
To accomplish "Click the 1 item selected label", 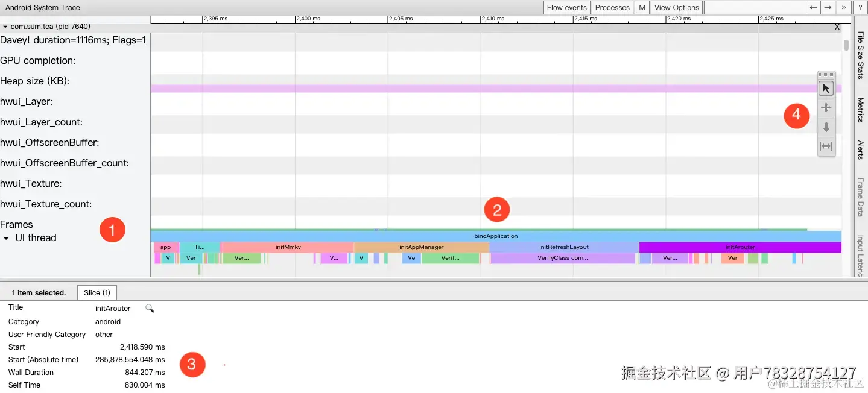I will (39, 293).
